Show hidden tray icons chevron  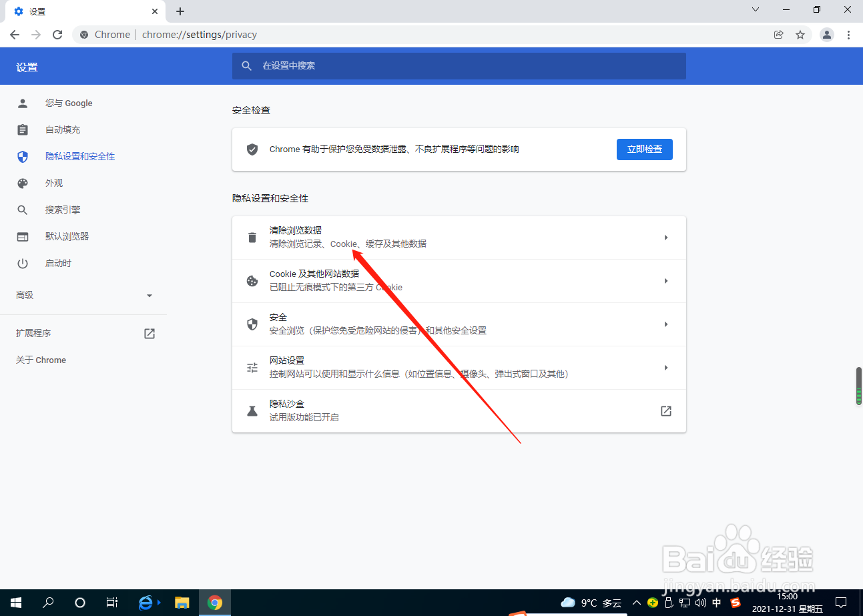coord(636,603)
